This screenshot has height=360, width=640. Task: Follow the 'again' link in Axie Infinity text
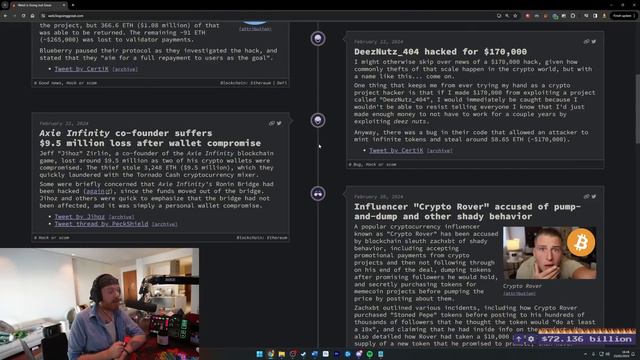tap(98, 191)
